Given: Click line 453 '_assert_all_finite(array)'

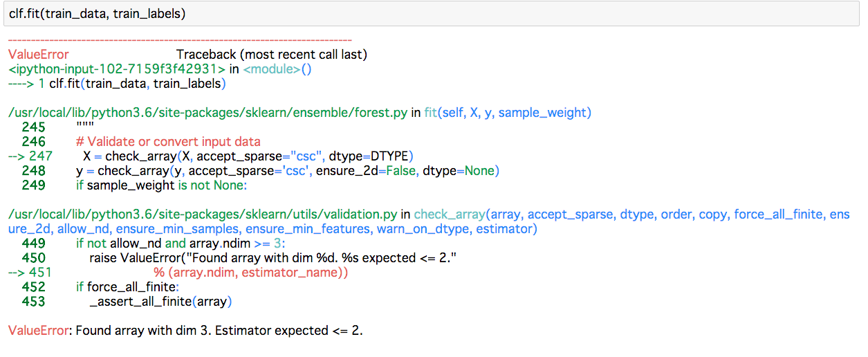Looking at the screenshot, I should pyautogui.click(x=160, y=302).
